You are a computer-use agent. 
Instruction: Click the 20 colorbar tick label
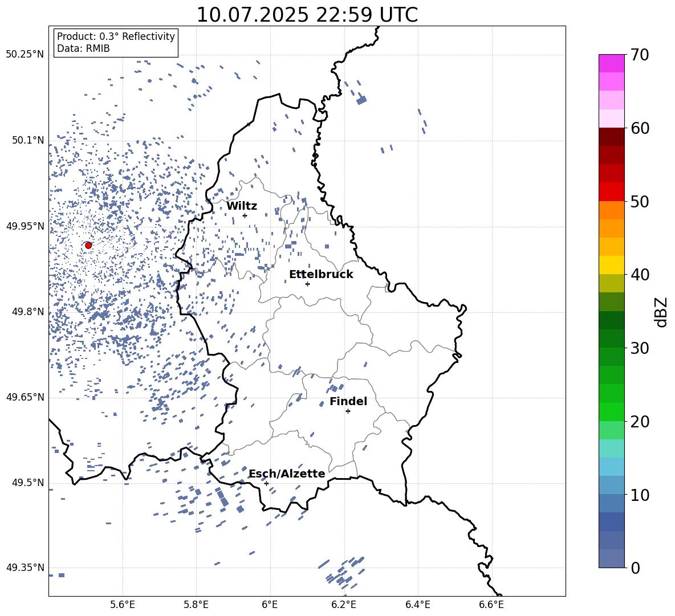639,422
